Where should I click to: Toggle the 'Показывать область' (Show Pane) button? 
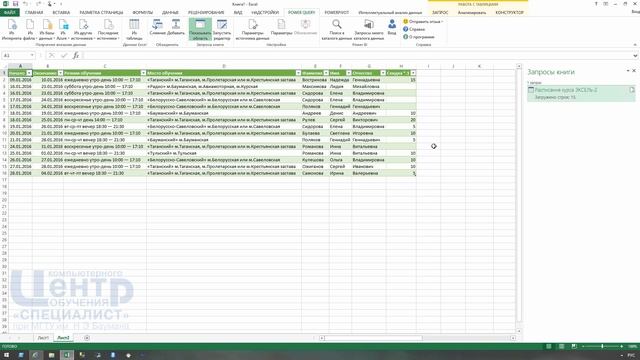click(200, 29)
